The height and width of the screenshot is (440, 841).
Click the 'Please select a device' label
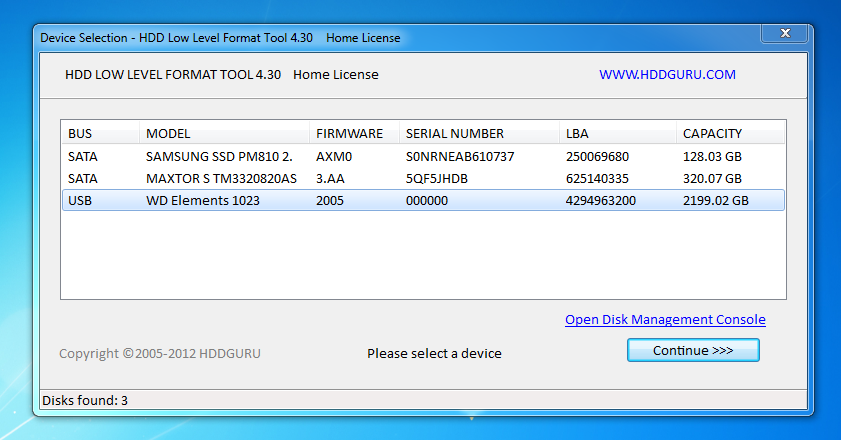point(434,354)
